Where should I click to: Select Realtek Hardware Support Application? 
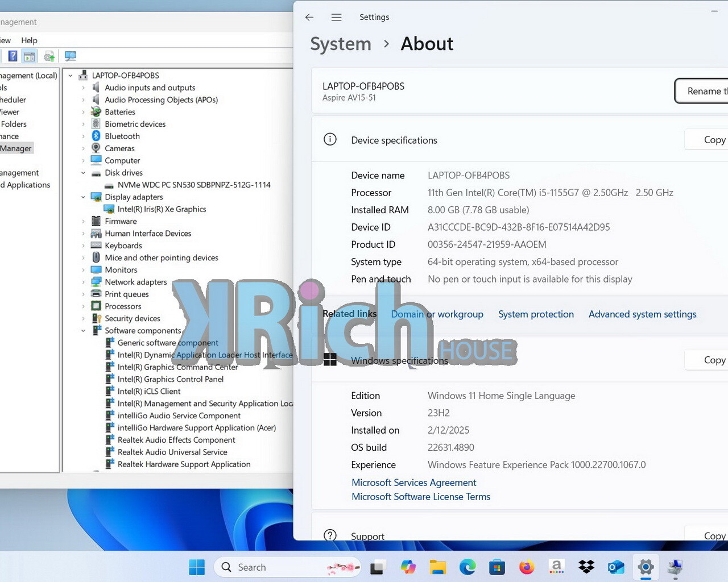point(184,464)
